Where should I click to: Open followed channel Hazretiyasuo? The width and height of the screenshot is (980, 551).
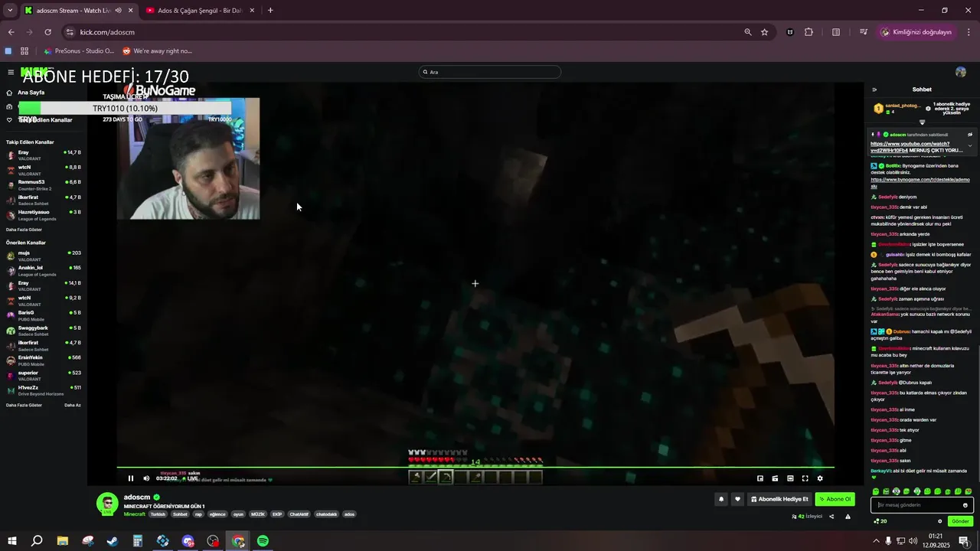[x=43, y=215]
